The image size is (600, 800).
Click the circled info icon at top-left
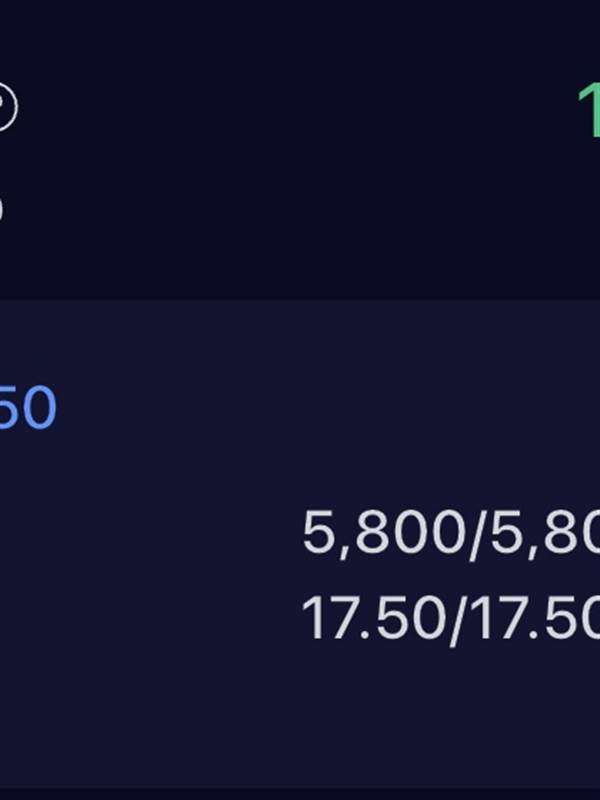[x=5, y=107]
